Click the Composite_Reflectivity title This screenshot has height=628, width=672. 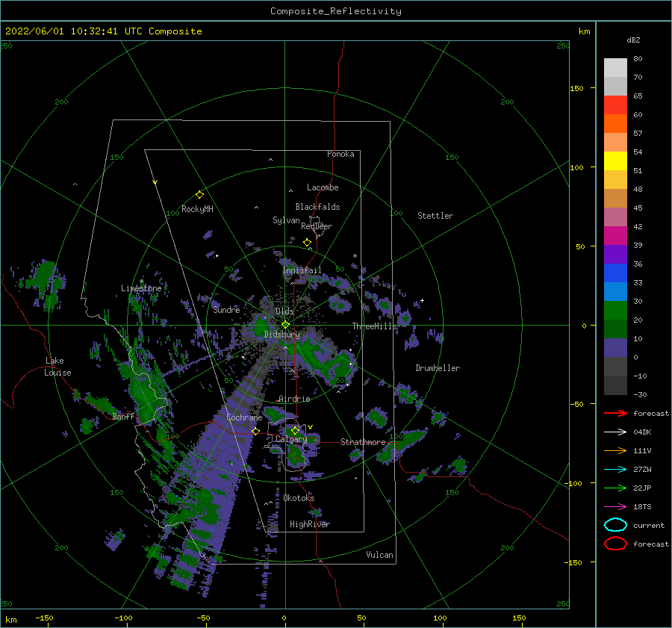pyautogui.click(x=335, y=11)
